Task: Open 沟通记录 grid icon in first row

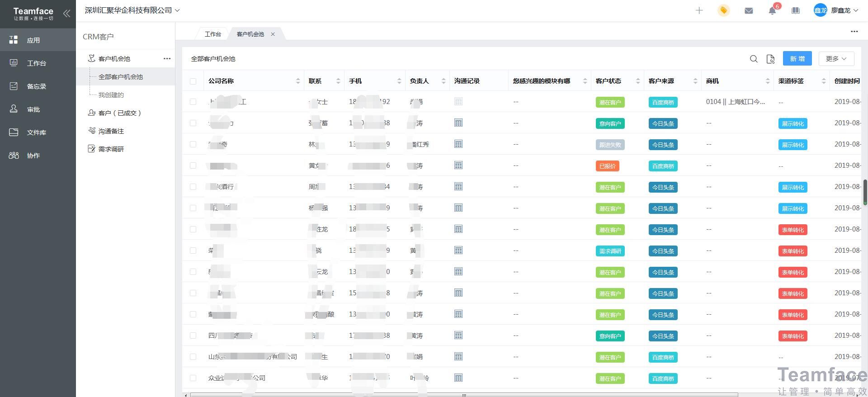Action: coord(458,102)
